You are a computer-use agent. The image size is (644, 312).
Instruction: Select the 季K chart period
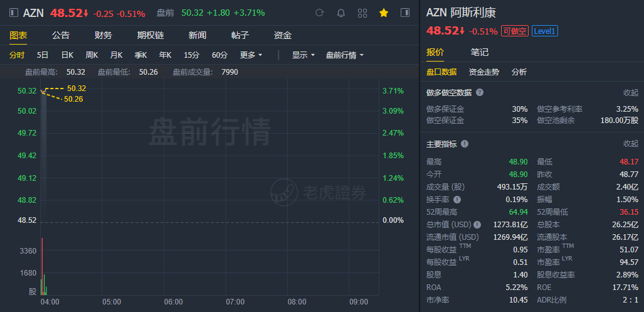point(140,55)
